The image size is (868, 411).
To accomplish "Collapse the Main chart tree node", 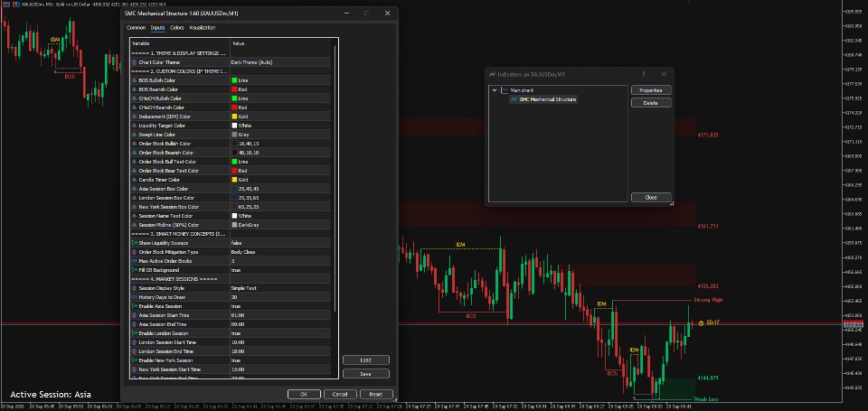I will click(495, 90).
